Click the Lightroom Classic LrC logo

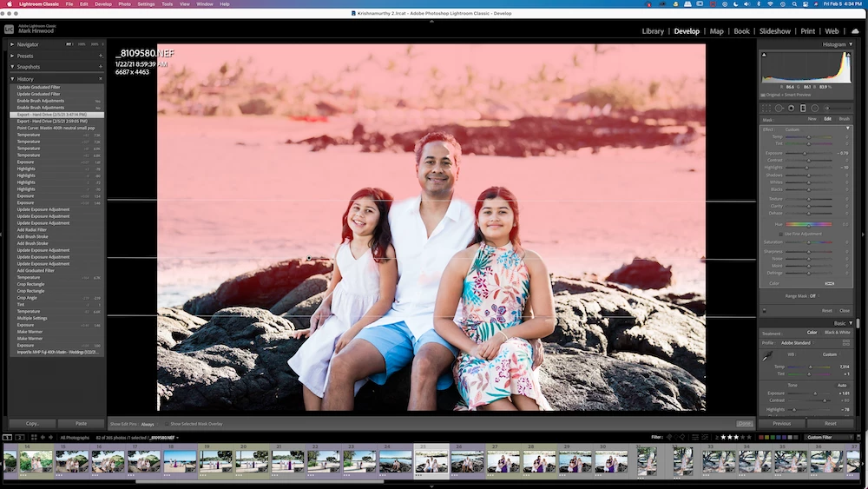9,30
